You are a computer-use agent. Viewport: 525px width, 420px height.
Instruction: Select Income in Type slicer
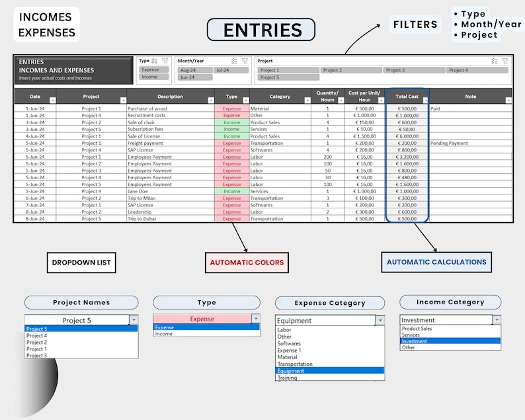pyautogui.click(x=153, y=77)
